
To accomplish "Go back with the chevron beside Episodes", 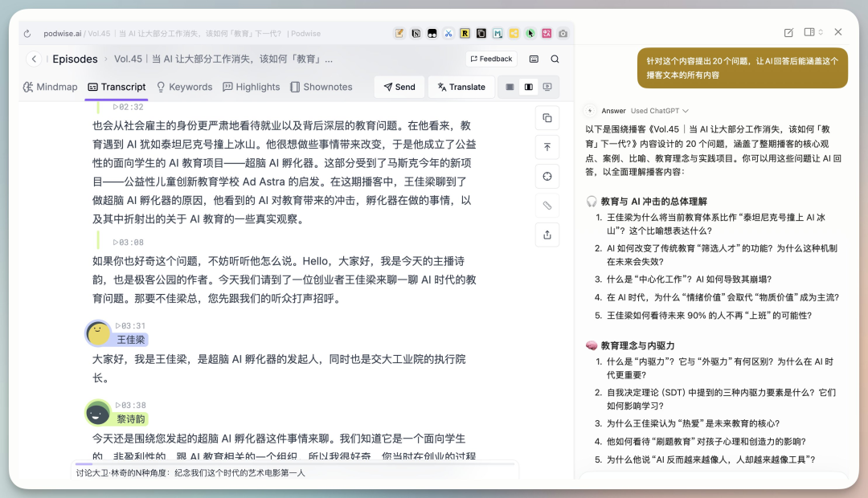I will [34, 59].
